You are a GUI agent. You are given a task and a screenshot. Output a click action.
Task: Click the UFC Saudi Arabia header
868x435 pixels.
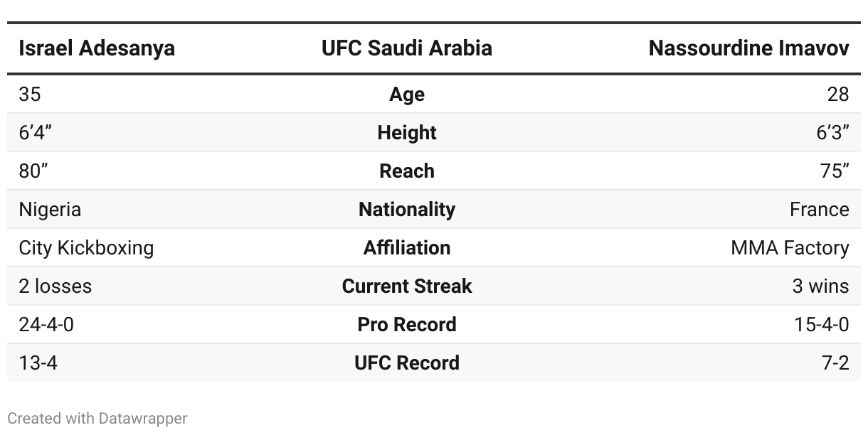tap(406, 48)
